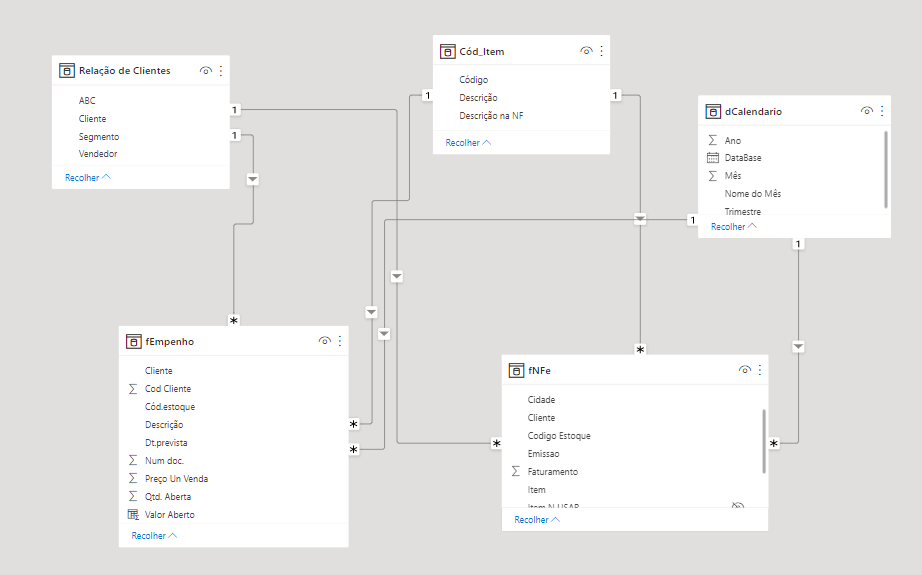This screenshot has width=922, height=575.
Task: Collapse the Relação de Clientes table with Recolher
Action: (x=88, y=178)
